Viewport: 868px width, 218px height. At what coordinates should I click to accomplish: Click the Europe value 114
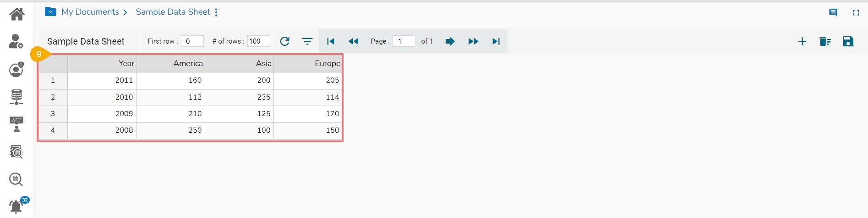click(x=307, y=97)
